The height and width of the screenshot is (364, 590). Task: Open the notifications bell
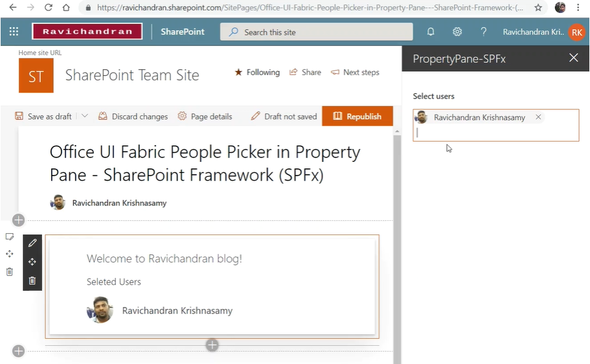431,32
